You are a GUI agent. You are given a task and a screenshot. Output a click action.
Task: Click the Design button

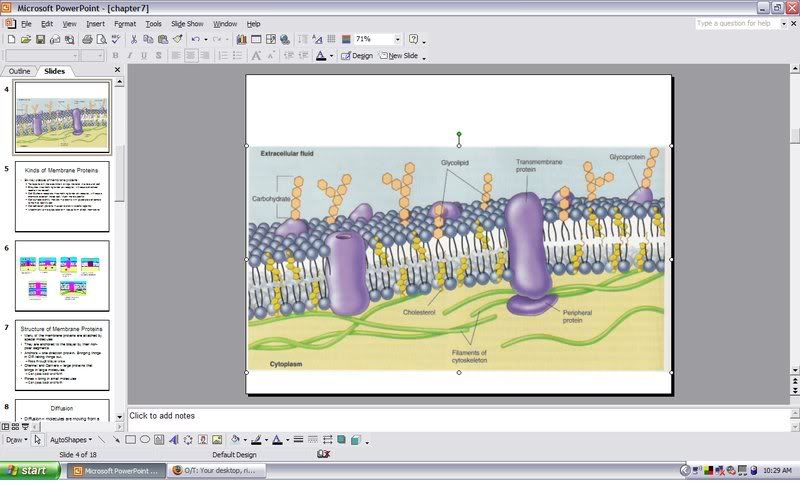[x=357, y=56]
